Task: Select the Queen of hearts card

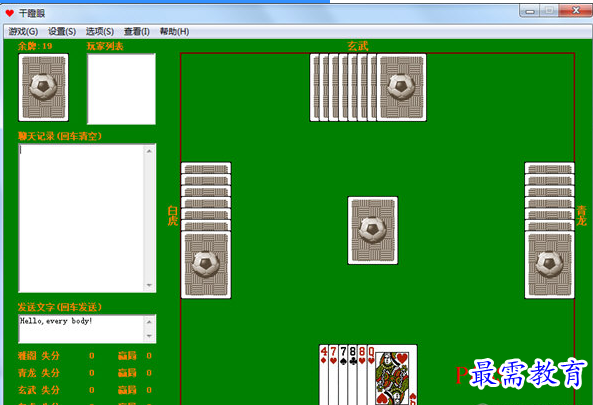Action: tap(392, 374)
